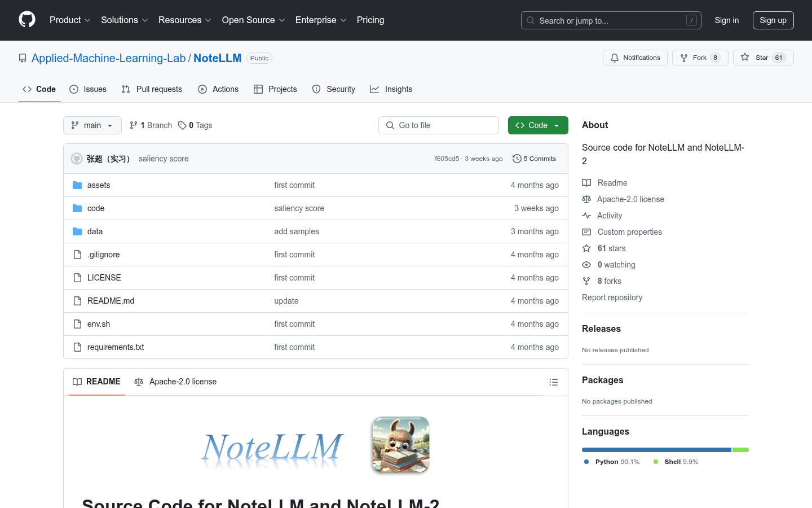812x508 pixels.
Task: Click the Notifications bell button
Action: [x=636, y=58]
